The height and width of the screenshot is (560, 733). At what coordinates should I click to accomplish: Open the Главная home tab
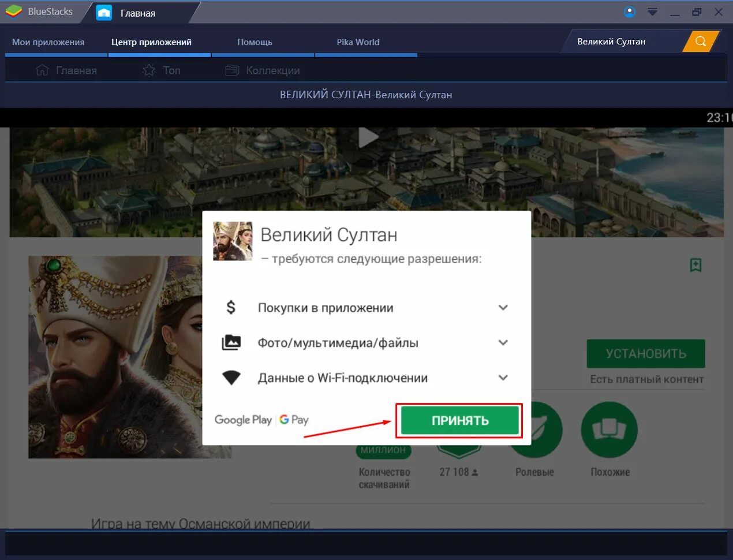pyautogui.click(x=139, y=13)
